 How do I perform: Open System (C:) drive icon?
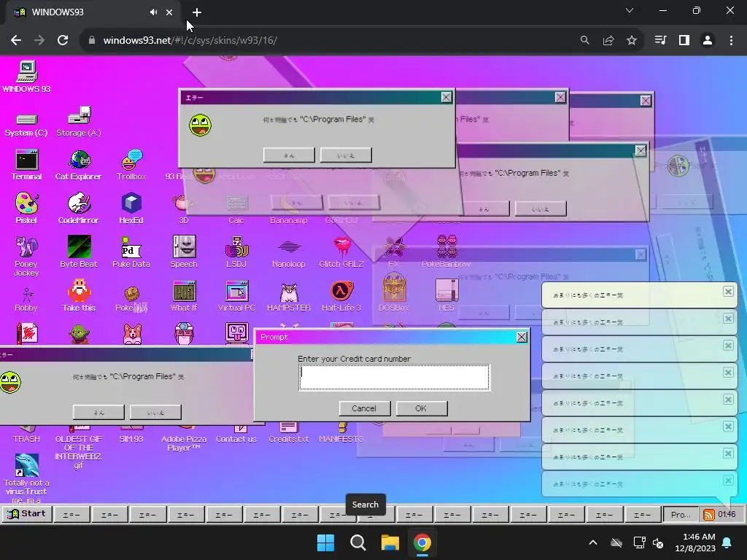(26, 124)
